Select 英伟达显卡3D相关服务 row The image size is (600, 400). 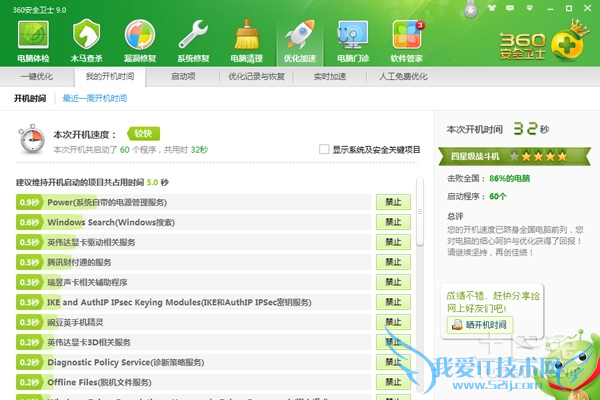tap(194, 342)
